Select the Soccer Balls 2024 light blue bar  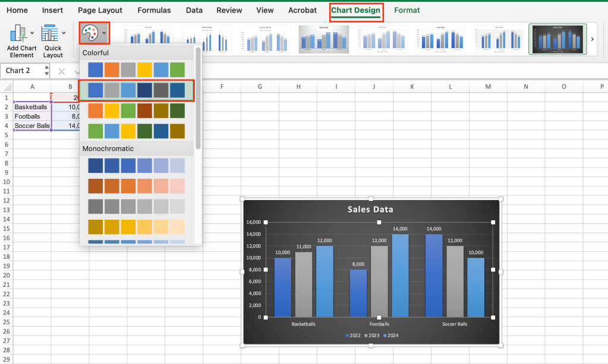coord(476,287)
